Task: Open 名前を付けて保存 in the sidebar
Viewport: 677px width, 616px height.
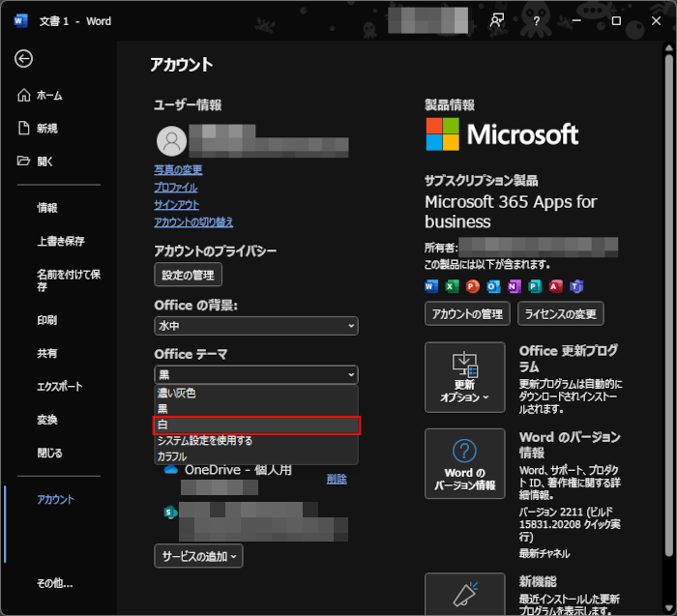Action: click(68, 280)
